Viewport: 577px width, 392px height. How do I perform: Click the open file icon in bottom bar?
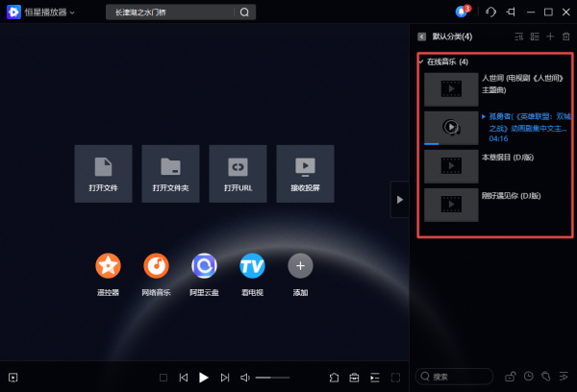pos(334,378)
